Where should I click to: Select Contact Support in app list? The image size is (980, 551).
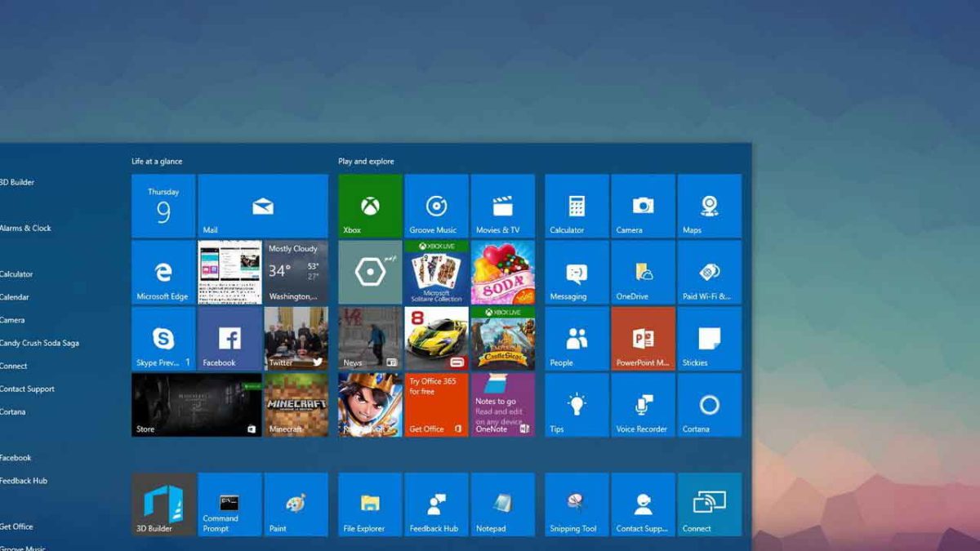27,389
